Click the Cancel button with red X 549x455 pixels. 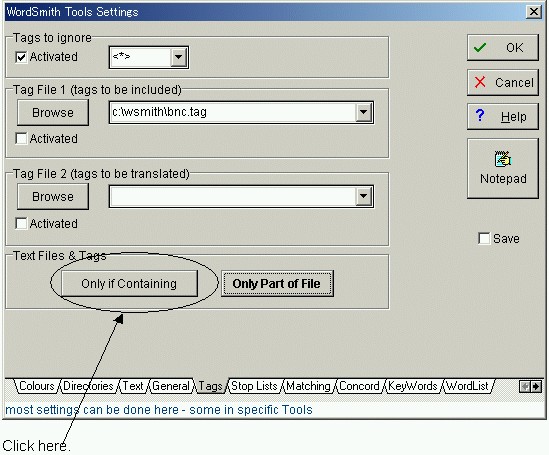(x=503, y=83)
